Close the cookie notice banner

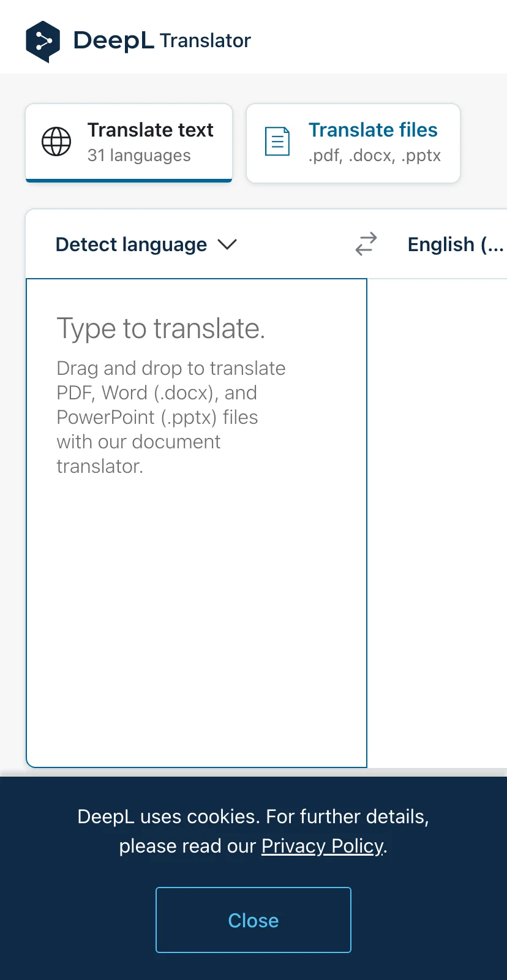[x=254, y=920]
